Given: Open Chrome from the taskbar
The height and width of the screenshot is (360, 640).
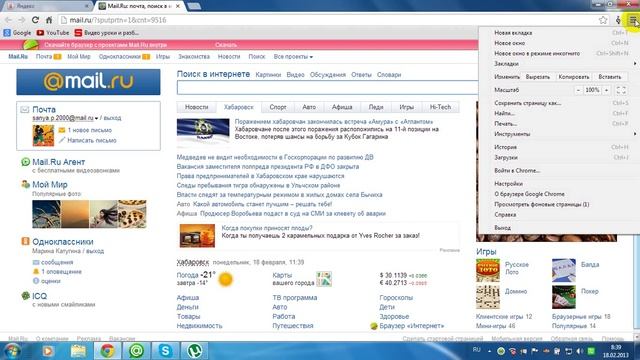Looking at the screenshot, I should (x=107, y=351).
